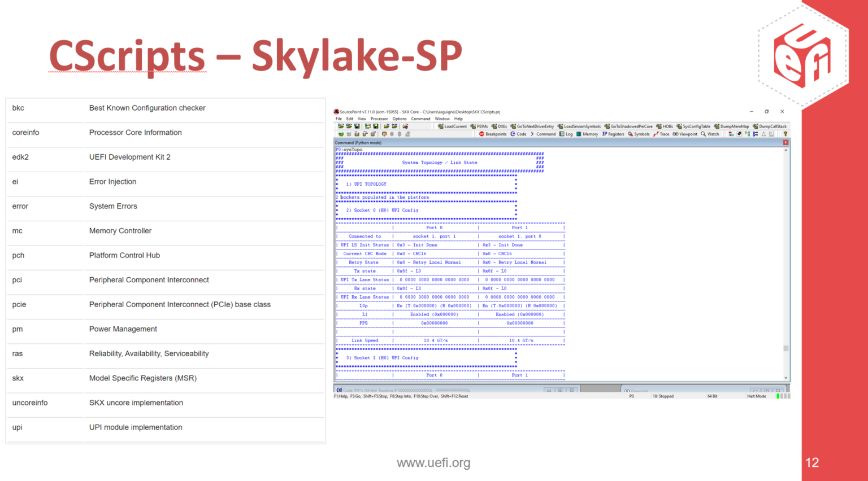Click the "UPI LS Init Status" row label
The width and height of the screenshot is (868, 481).
point(364,245)
